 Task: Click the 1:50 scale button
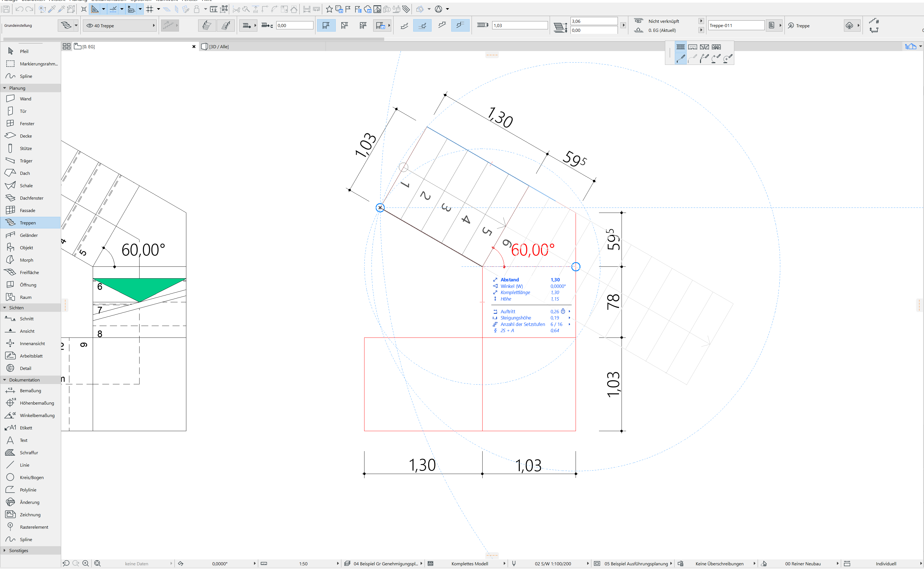point(303,563)
